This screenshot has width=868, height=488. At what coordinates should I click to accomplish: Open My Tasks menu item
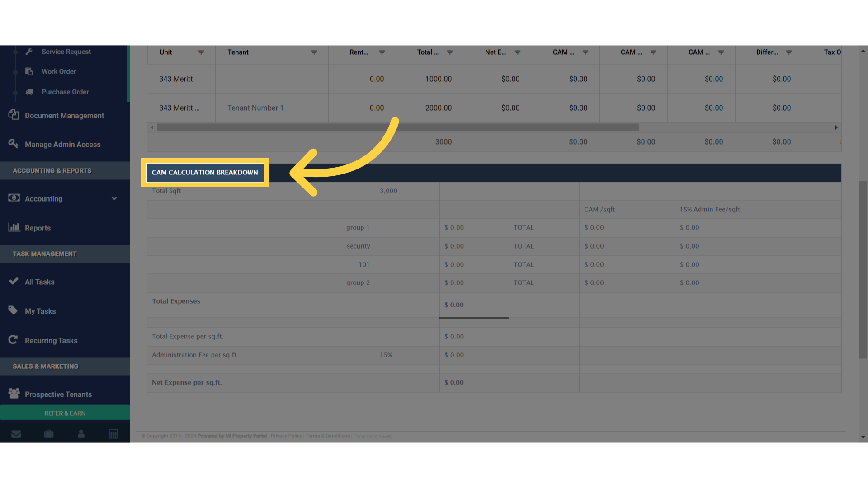click(40, 311)
